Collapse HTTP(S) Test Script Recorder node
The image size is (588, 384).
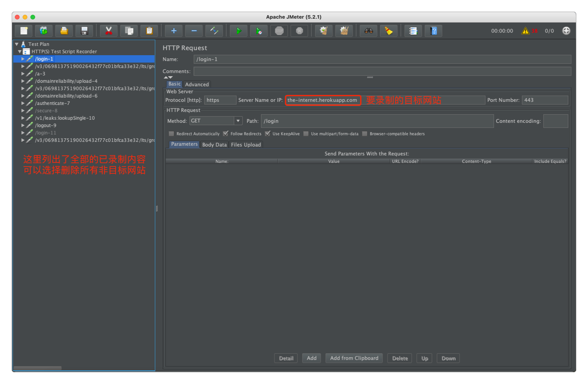[19, 51]
